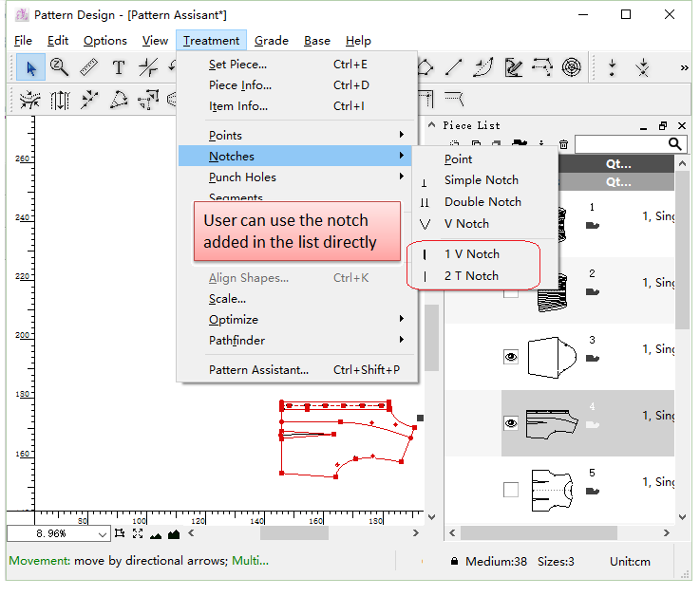Check the box for piece 5

tap(511, 490)
